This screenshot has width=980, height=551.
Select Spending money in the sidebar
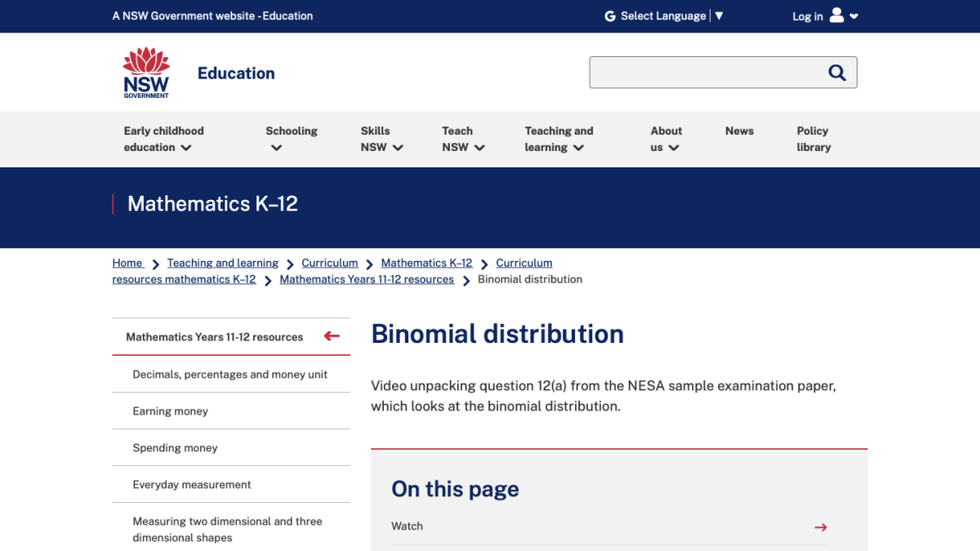(x=175, y=447)
